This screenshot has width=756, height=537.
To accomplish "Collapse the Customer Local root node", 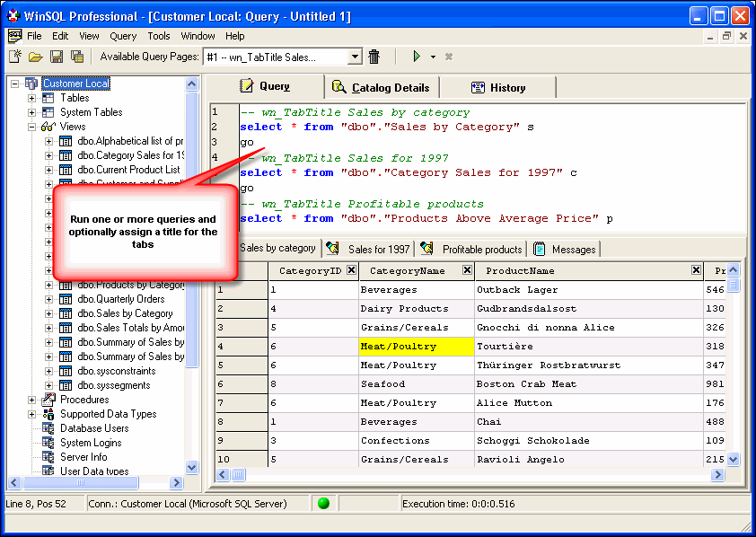I will (15, 84).
